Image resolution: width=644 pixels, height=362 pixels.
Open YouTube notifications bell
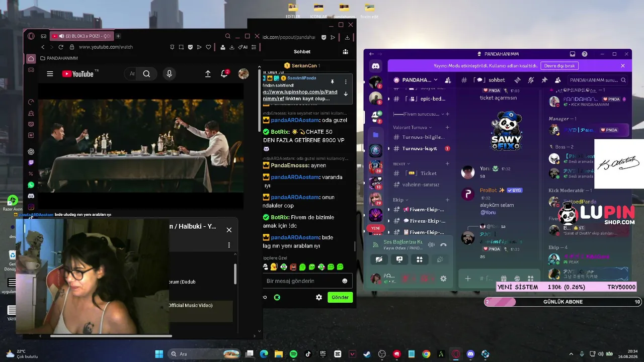click(x=224, y=74)
